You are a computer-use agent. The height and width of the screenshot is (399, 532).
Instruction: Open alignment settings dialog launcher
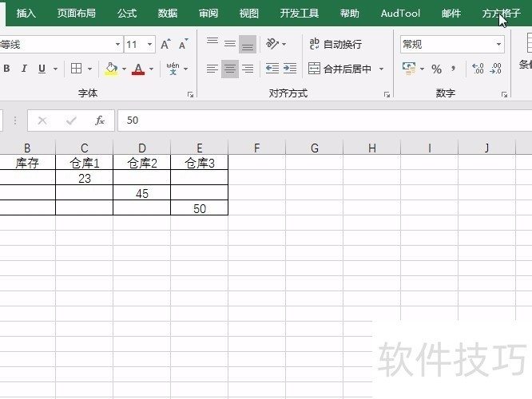[x=387, y=95]
